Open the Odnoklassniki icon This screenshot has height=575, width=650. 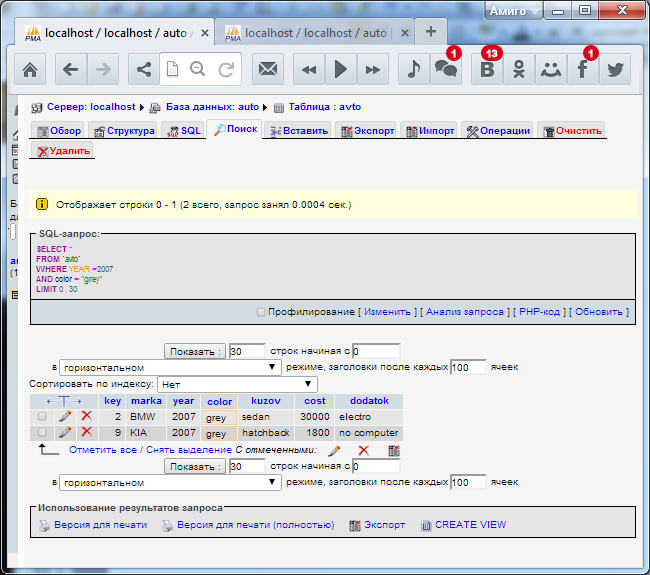tap(518, 70)
